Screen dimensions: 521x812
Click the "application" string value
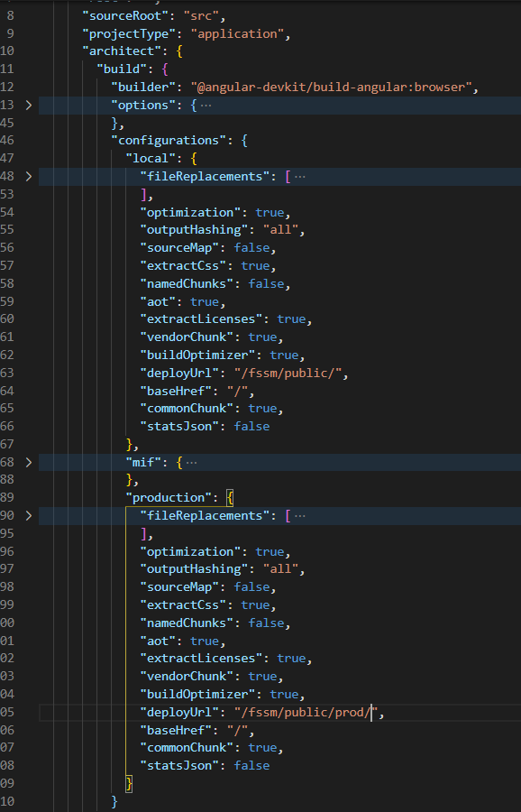[238, 34]
